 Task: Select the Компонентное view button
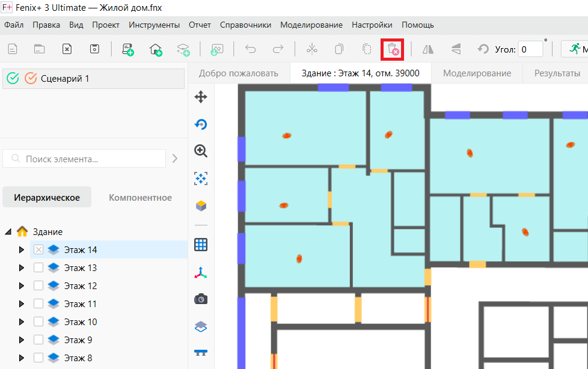140,198
